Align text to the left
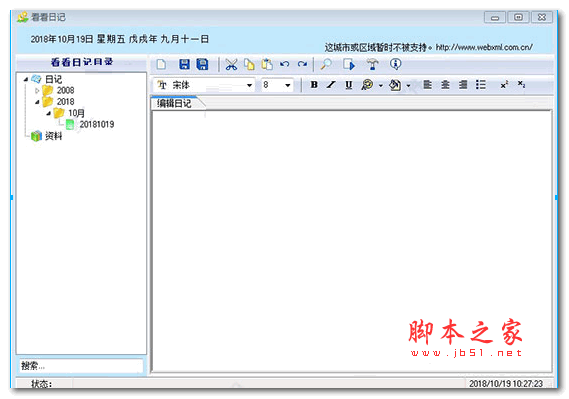 pyautogui.click(x=427, y=85)
